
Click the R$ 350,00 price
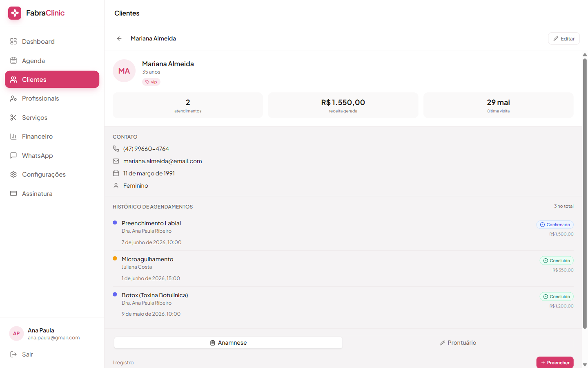(x=563, y=270)
